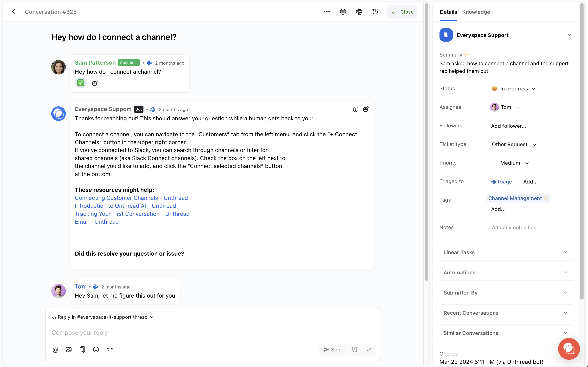
Task: Open the GIF picker in the composer
Action: tap(109, 349)
